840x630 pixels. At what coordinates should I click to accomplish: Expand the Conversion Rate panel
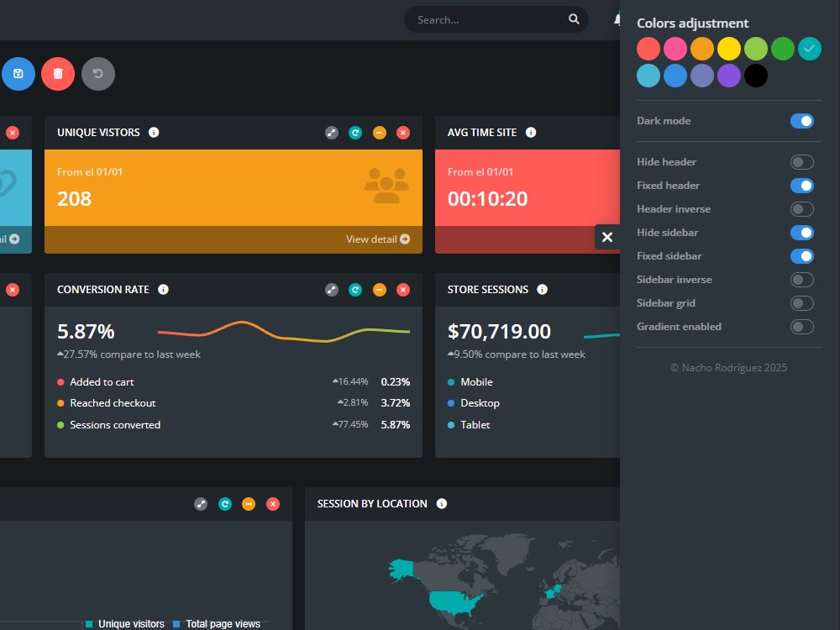(332, 290)
